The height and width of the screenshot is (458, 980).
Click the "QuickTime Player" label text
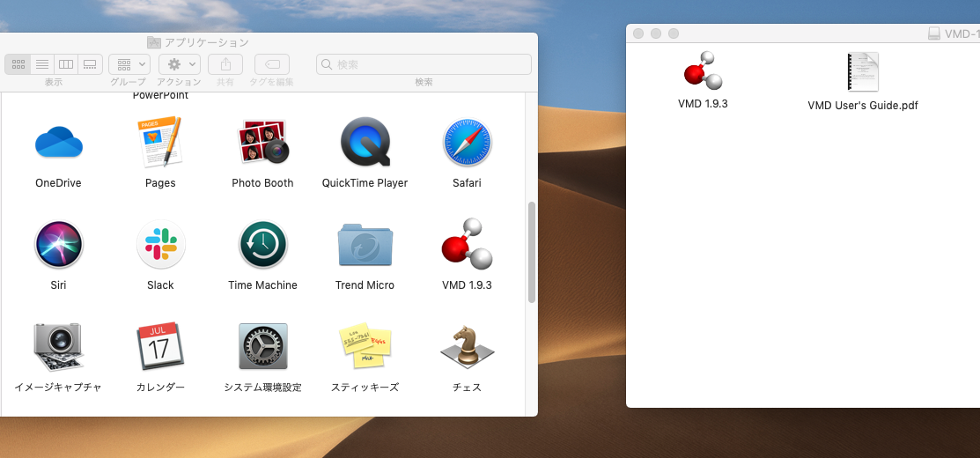click(x=365, y=183)
